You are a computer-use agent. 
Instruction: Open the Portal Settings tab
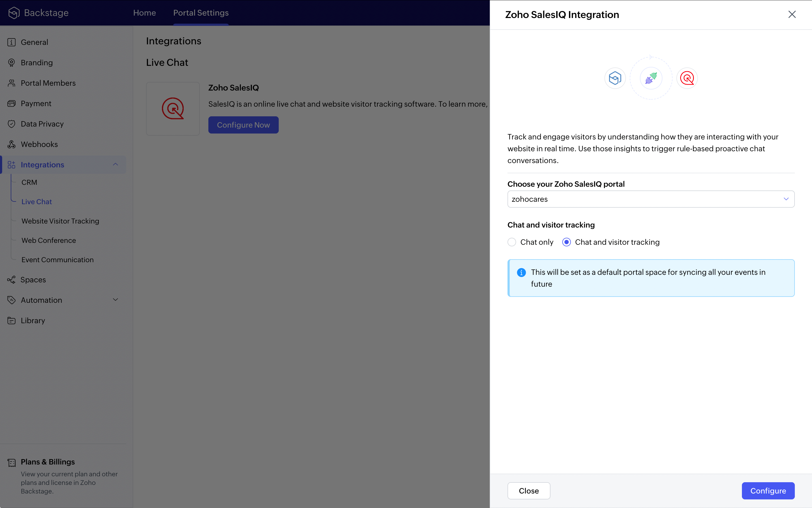pyautogui.click(x=201, y=13)
